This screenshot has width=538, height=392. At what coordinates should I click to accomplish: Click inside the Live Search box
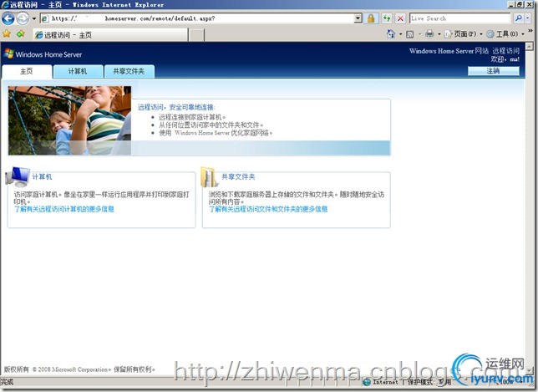pos(459,18)
